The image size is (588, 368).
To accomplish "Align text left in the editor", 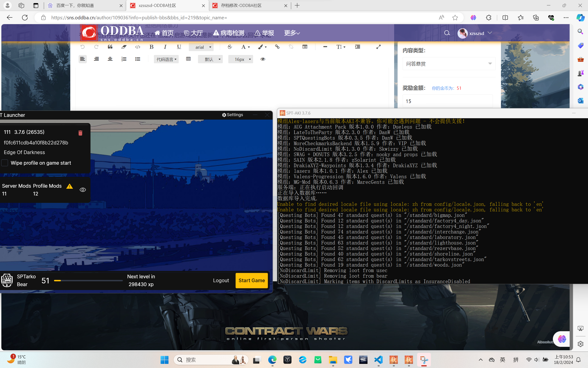I will pyautogui.click(x=83, y=59).
